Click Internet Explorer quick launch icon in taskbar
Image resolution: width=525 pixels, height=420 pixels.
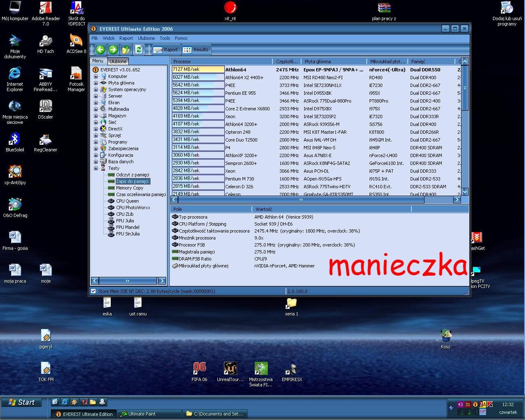pos(64,402)
